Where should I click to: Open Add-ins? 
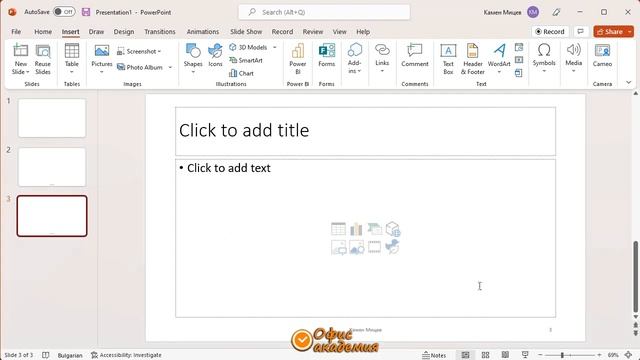(x=354, y=58)
